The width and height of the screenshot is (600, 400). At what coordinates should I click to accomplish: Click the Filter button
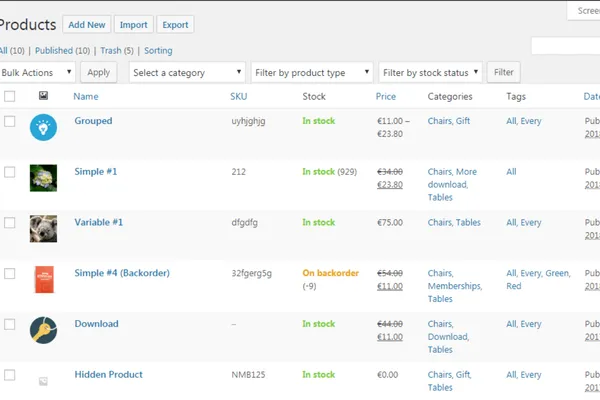[504, 72]
